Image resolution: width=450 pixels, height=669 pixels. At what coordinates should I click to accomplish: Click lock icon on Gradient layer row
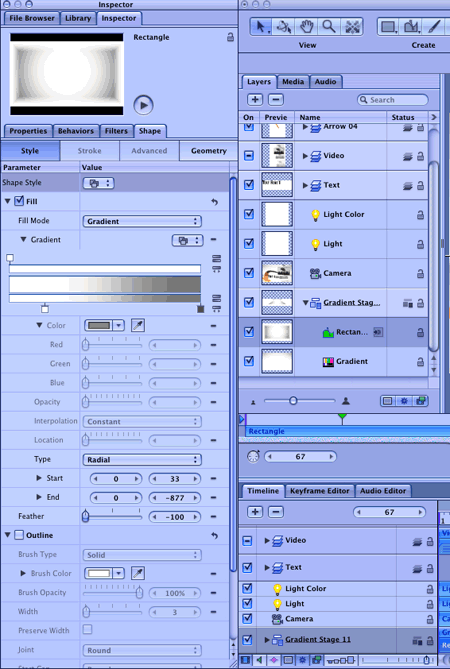coord(420,362)
